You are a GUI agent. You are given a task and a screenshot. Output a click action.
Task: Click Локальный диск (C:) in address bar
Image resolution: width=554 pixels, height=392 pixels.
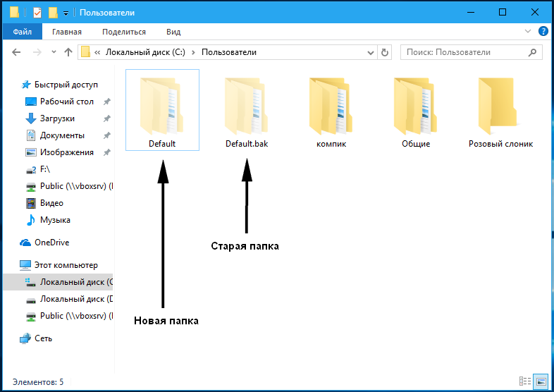(x=146, y=52)
